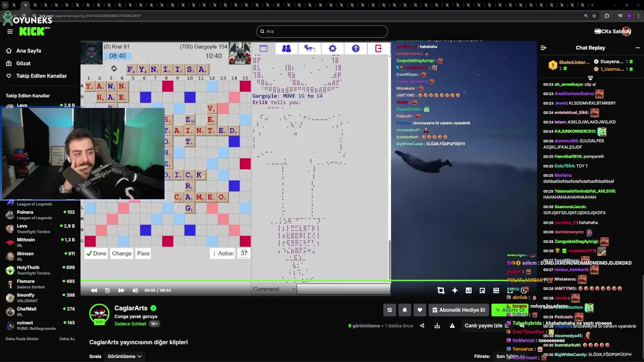
Task: Click the game exit icon
Action: 378,48
